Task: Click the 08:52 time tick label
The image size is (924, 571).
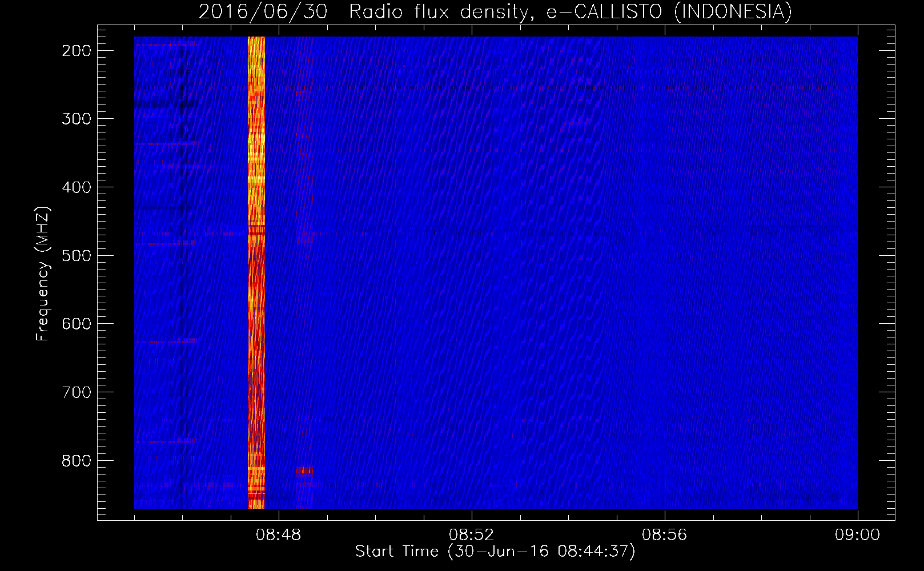Action: (x=471, y=535)
